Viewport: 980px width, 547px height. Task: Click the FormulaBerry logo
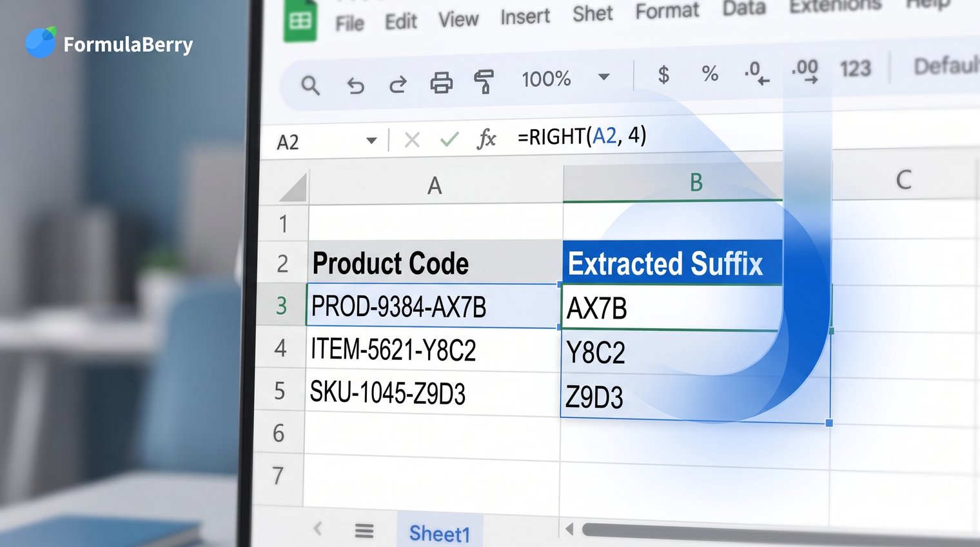click(x=110, y=43)
